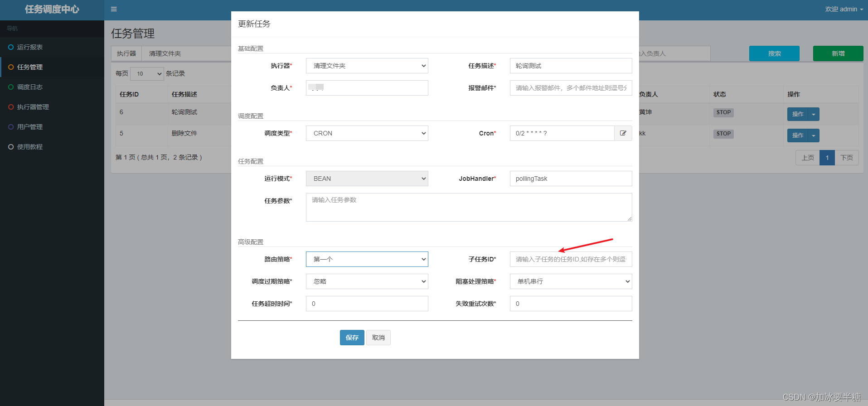Viewport: 868px width, 406px height.
Task: Open 任务管理 in the navigation
Action: tap(52, 67)
